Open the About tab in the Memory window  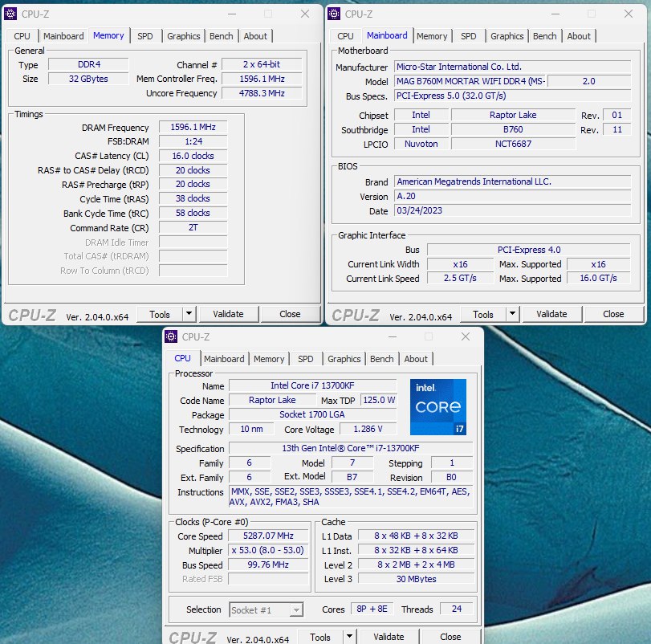255,36
